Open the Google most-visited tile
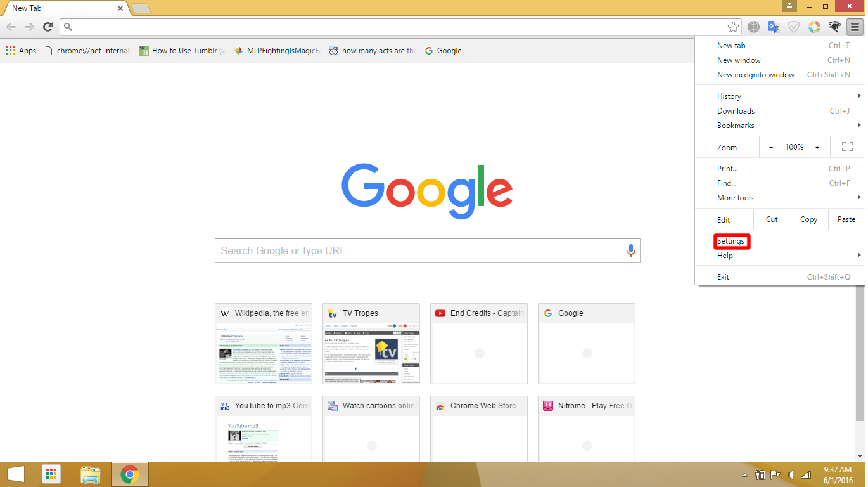 click(587, 344)
